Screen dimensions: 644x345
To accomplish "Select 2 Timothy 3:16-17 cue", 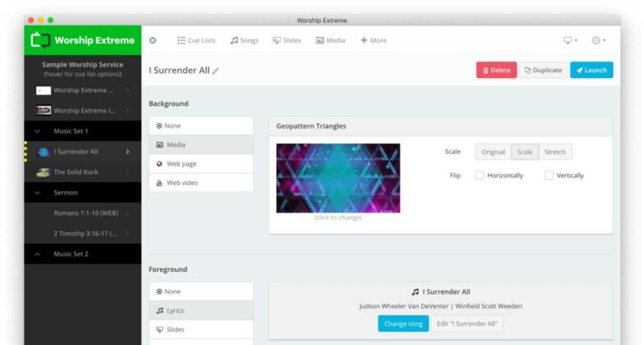I will 82,233.
